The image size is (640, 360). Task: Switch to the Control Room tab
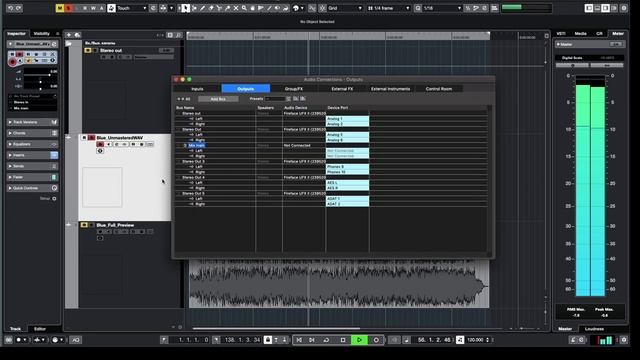[x=439, y=89]
